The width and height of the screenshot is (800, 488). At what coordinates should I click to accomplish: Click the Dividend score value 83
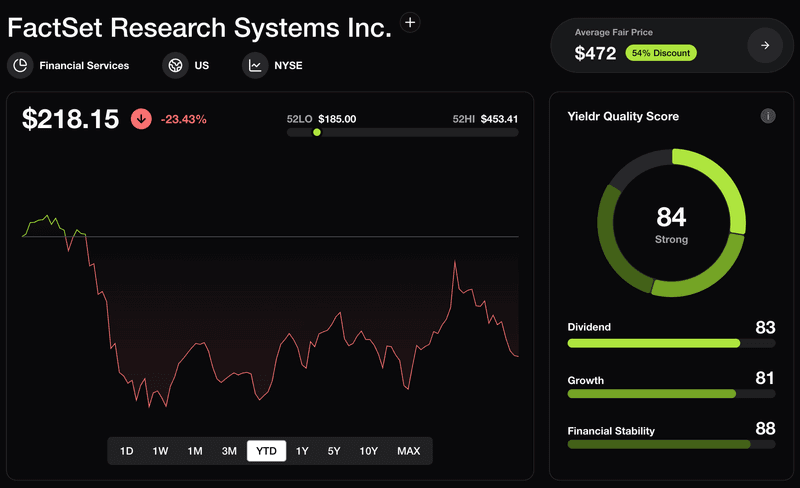click(765, 327)
